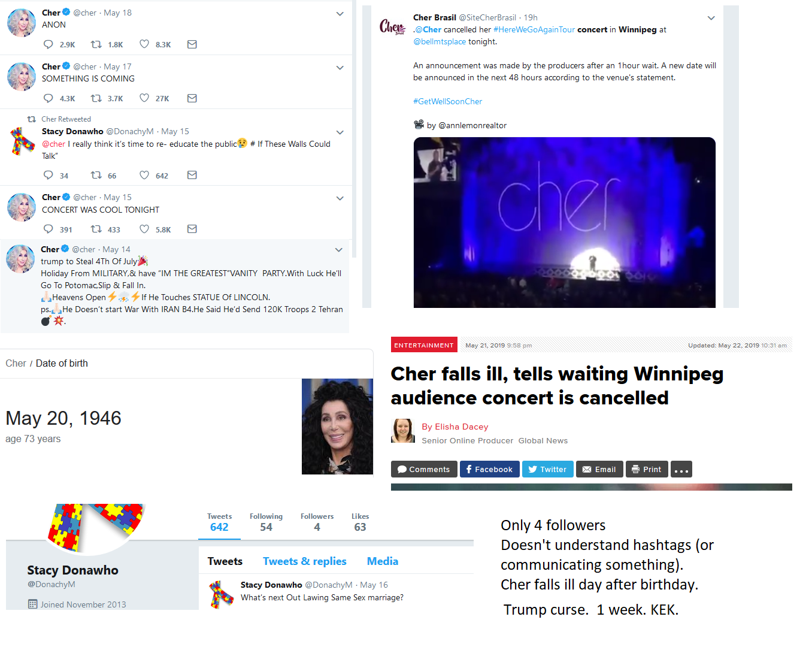812x659 pixels.
Task: Switch to Tweets & replies tab
Action: click(305, 561)
